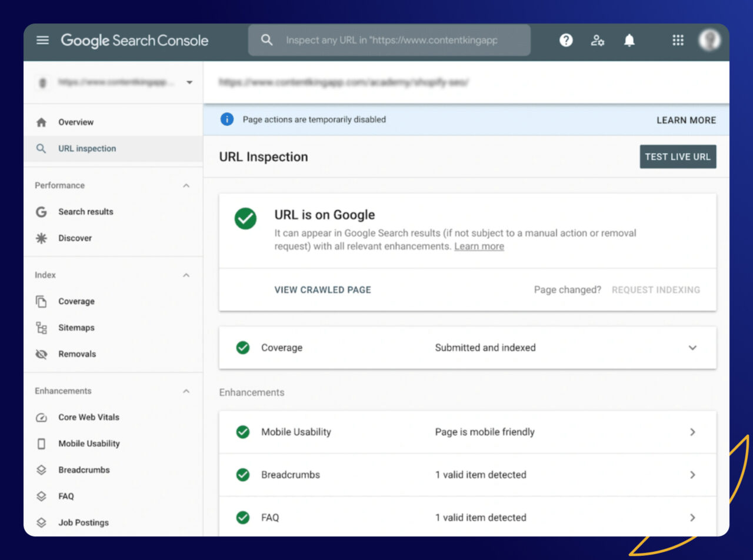Open FAQ result details arrow
Image resolution: width=753 pixels, height=560 pixels.
692,518
